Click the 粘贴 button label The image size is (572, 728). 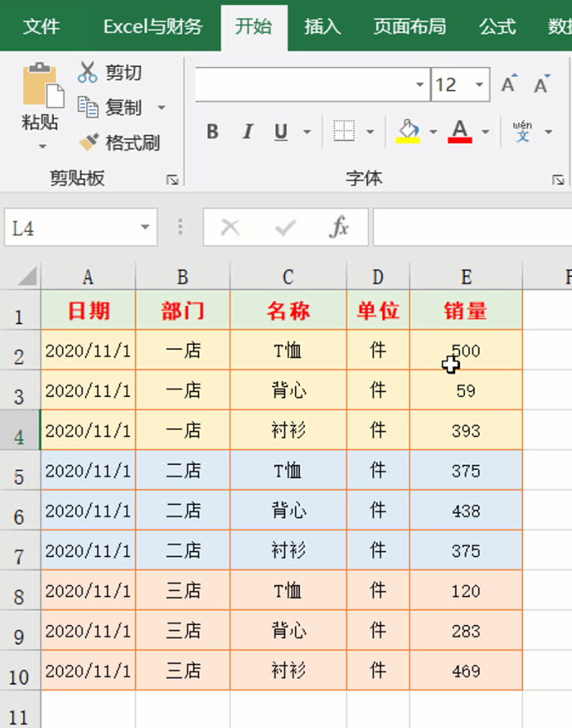(x=40, y=123)
